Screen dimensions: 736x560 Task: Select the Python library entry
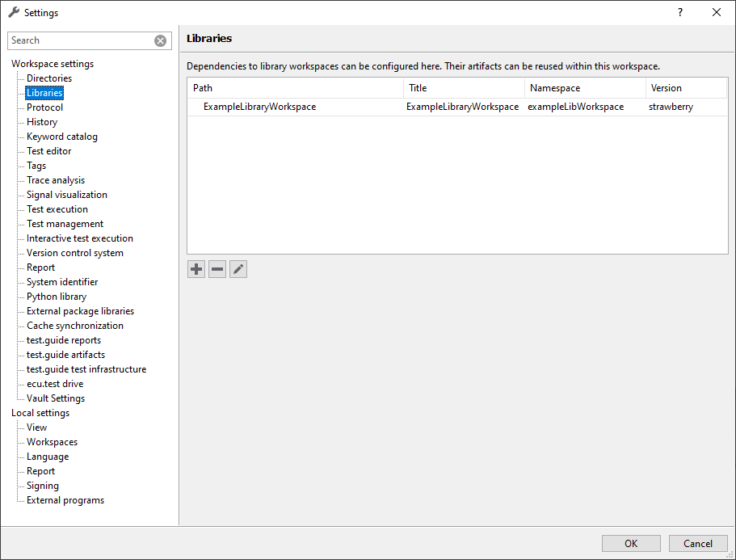pyautogui.click(x=57, y=297)
